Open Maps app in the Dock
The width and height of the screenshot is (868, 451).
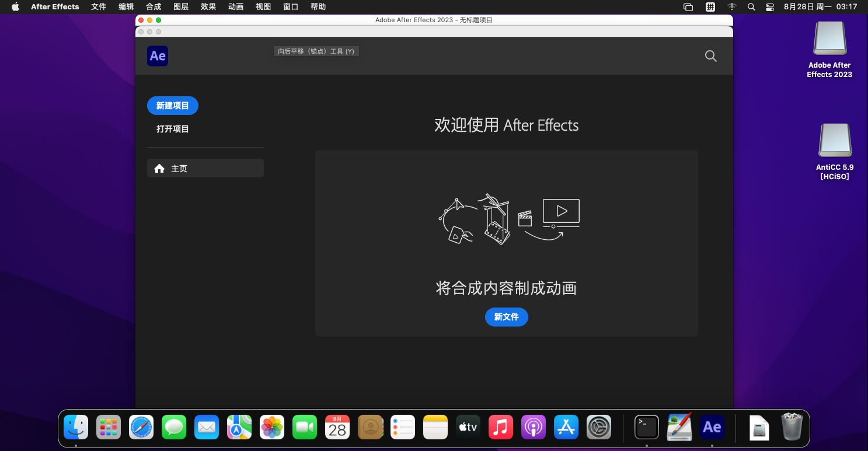[239, 427]
